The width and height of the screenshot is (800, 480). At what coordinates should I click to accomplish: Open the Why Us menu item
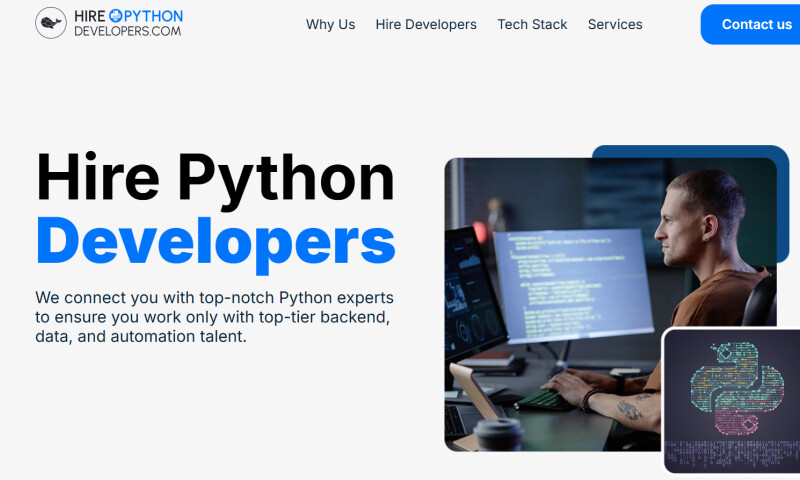330,24
